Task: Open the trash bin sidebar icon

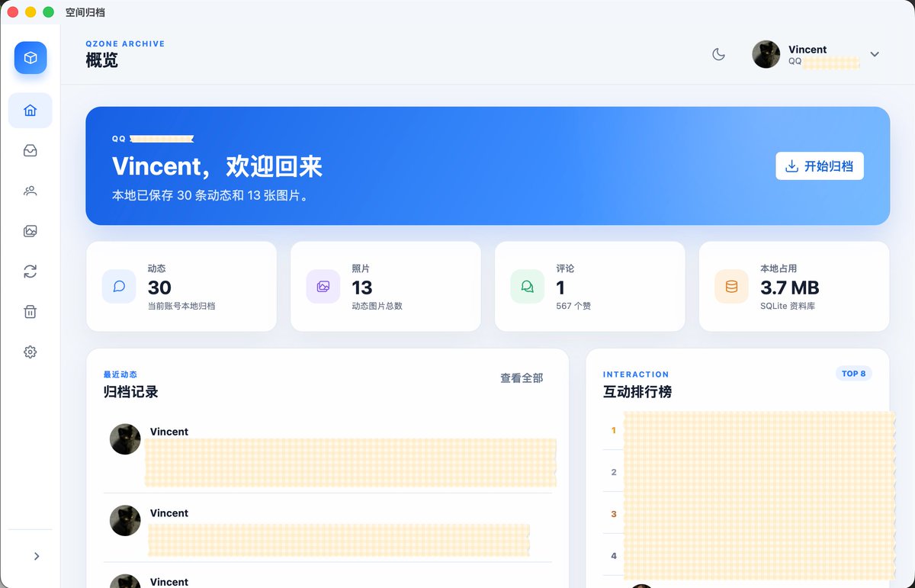Action: pyautogui.click(x=30, y=311)
